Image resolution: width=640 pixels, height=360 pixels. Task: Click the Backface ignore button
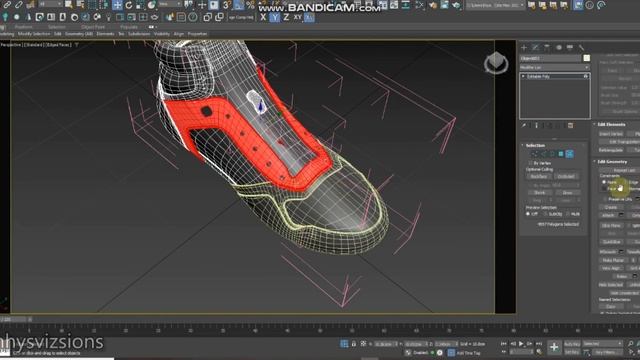click(539, 176)
